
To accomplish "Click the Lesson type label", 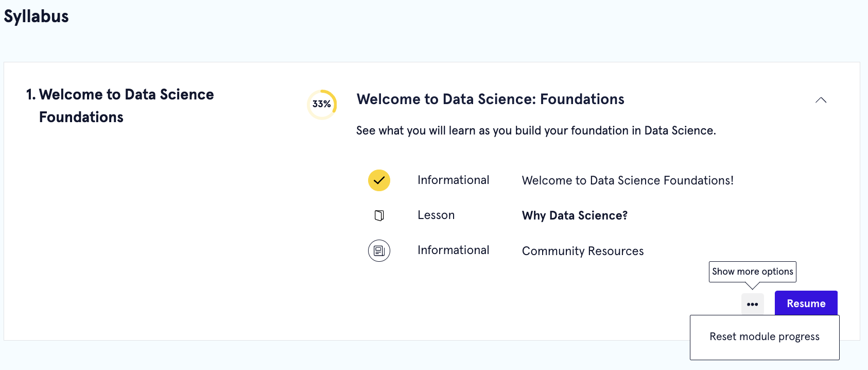I will pos(436,215).
